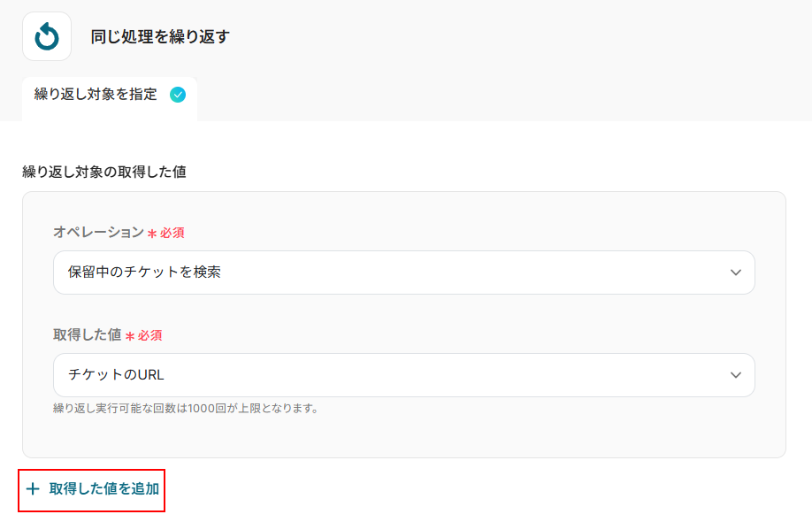
Task: Click the 必須 tag beside 取得した値
Action: pyautogui.click(x=149, y=336)
